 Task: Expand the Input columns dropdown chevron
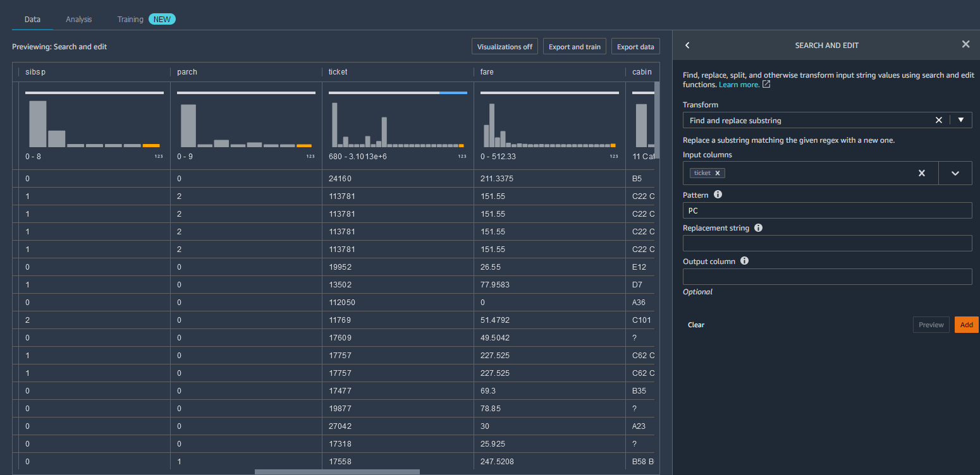pos(955,173)
